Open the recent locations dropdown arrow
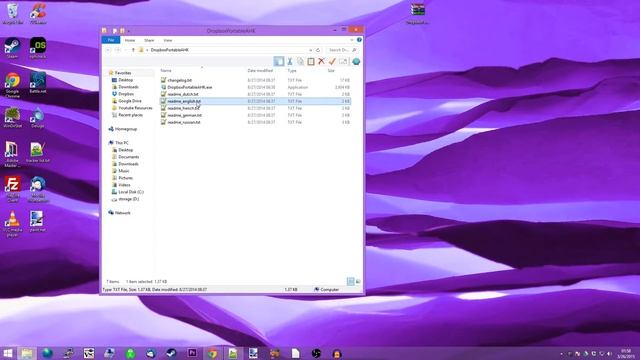640x360 pixels. pos(126,50)
